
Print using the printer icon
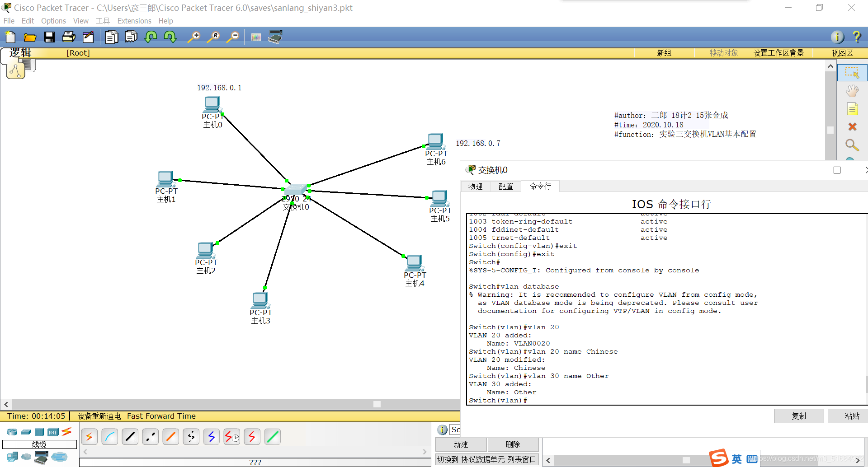point(69,37)
